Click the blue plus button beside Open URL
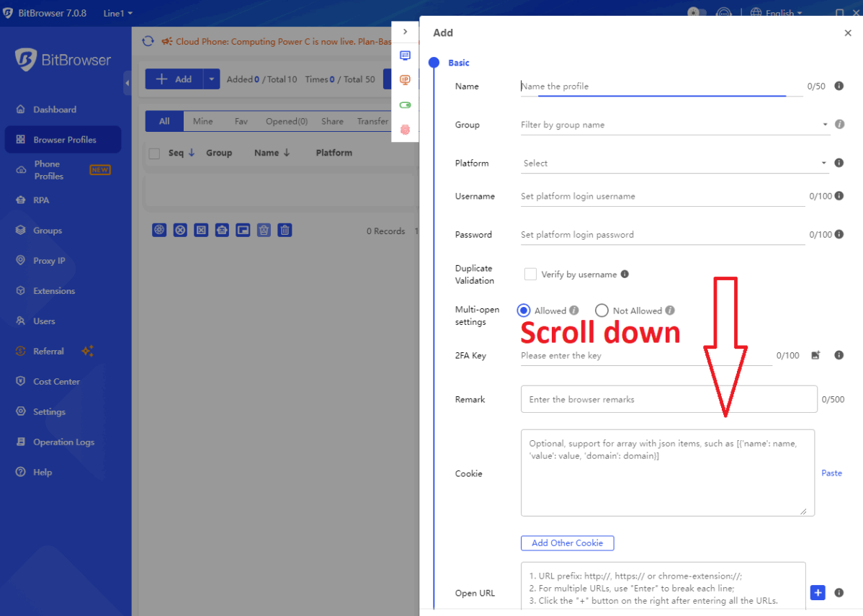Image resolution: width=863 pixels, height=616 pixels. 818,593
